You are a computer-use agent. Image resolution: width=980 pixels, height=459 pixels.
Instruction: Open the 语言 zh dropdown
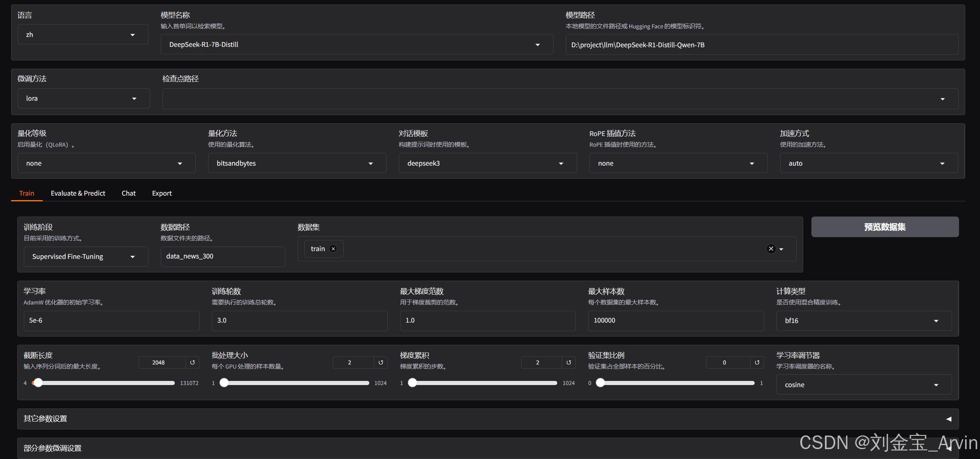[x=83, y=35]
